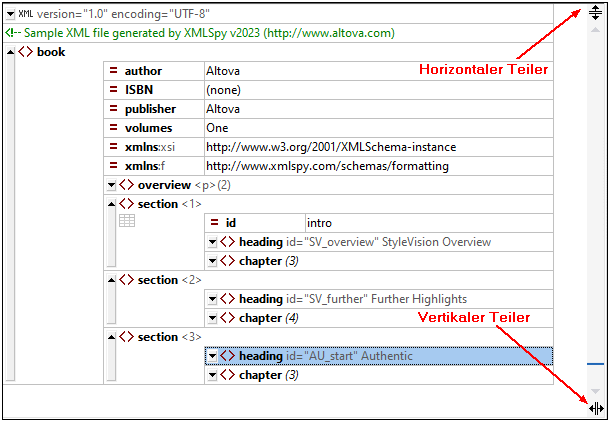Select the highlighted AU_start heading row
The height and width of the screenshot is (422, 610).
pyautogui.click(x=380, y=356)
